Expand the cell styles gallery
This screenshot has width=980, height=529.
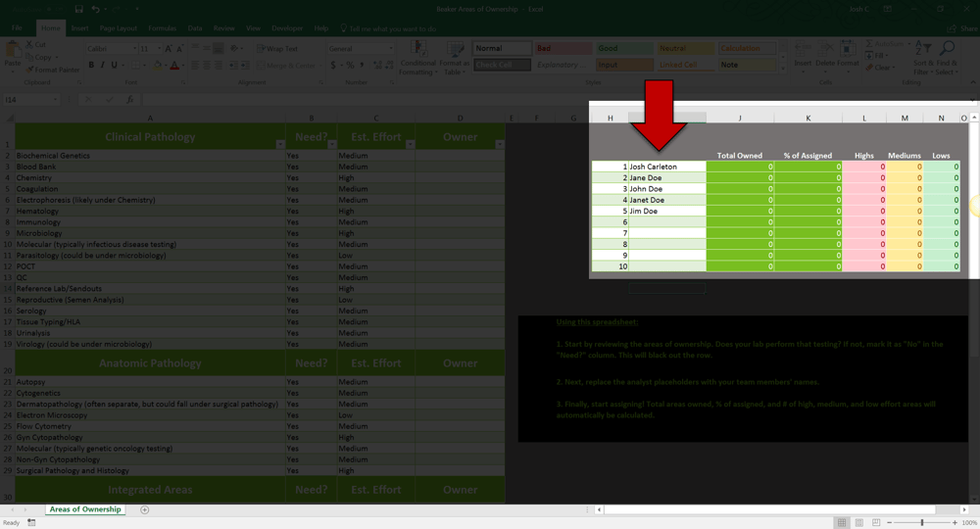point(783,68)
